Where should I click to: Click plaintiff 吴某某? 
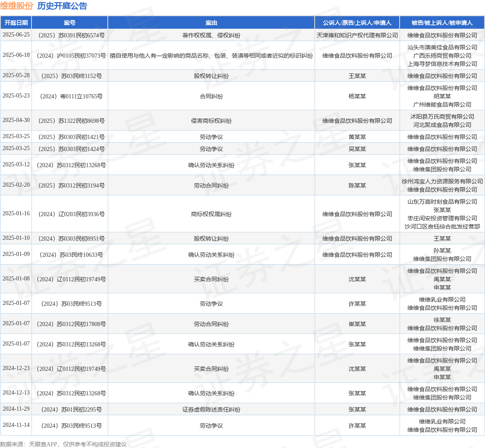357,149
